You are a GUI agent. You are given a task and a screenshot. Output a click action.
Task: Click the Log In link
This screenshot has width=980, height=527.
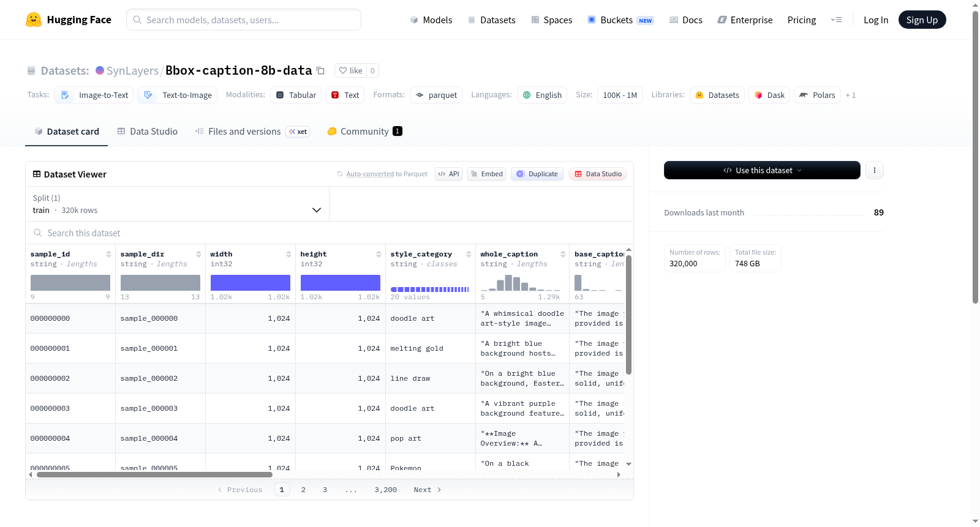tap(876, 20)
